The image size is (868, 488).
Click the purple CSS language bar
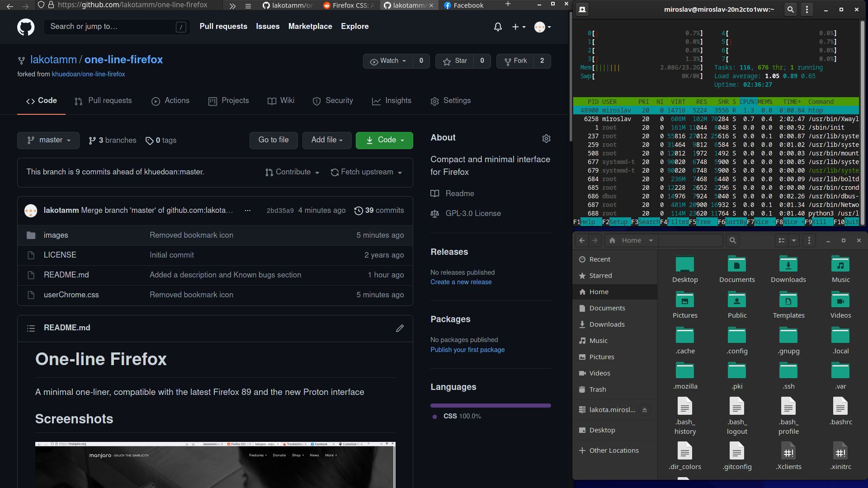[491, 405]
